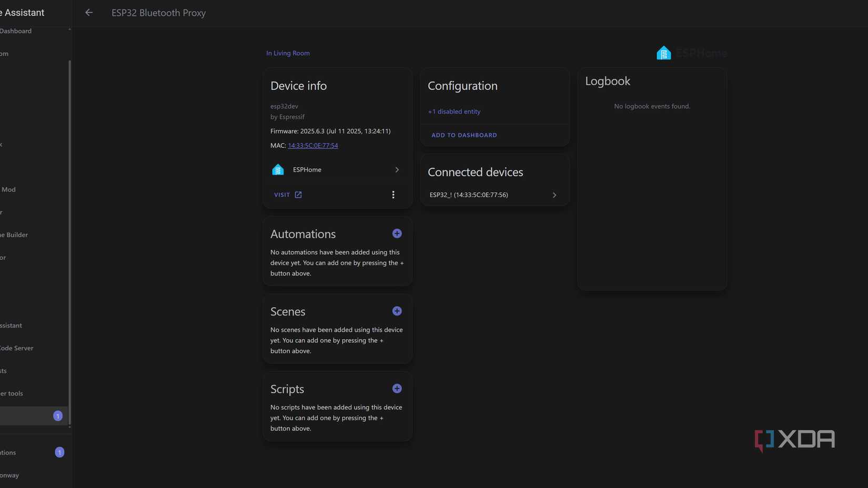Click the sidebar vertical scrollbar

pyautogui.click(x=69, y=242)
